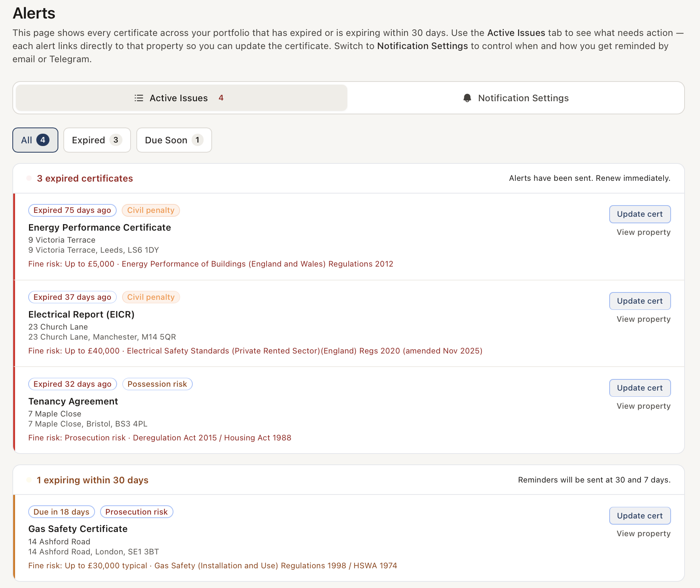The image size is (700, 588).
Task: Select the All filter chip
Action: [35, 140]
